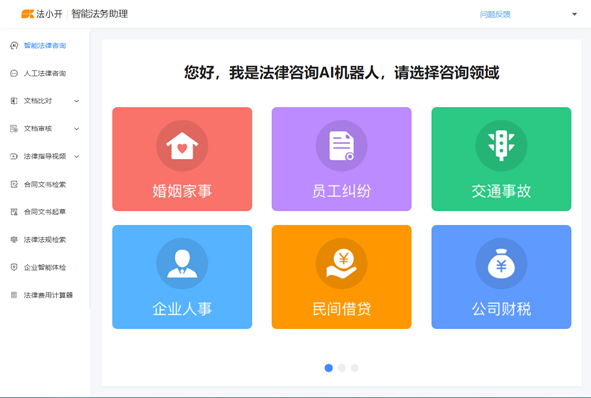Open the 问题反馈 link
The height and width of the screenshot is (398, 591).
click(495, 14)
